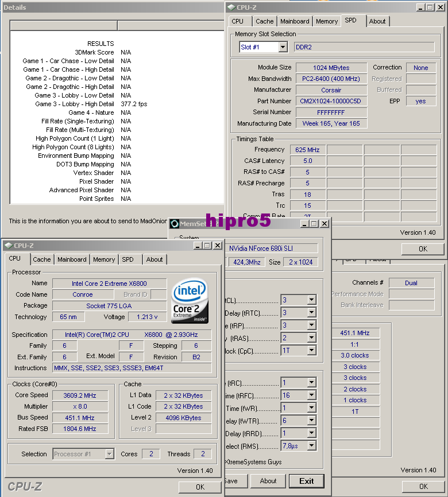The width and height of the screenshot is (448, 497).
Task: Open Memory tab in lower-left CPU-Z window
Action: tap(104, 259)
